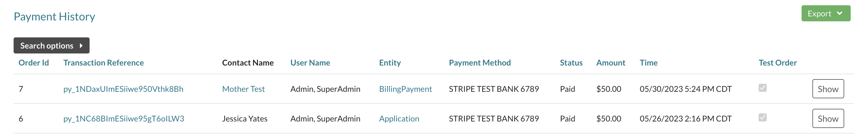Image resolution: width=868 pixels, height=136 pixels.
Task: Open Mother Test contact
Action: point(243,89)
